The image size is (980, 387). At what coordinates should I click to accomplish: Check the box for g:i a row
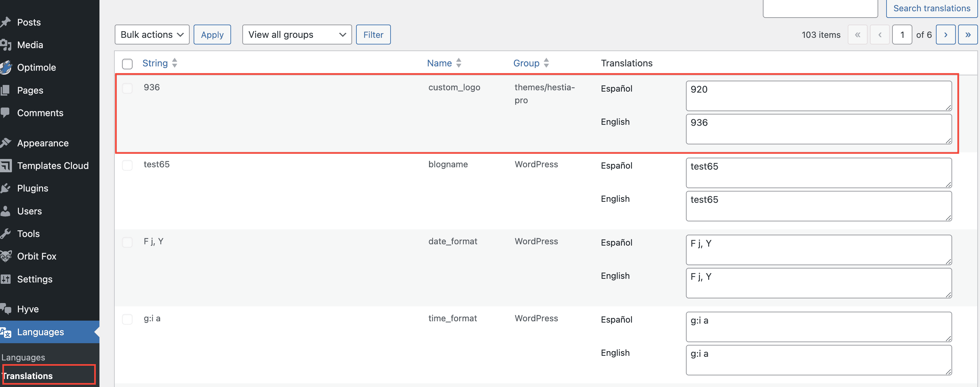coord(127,319)
